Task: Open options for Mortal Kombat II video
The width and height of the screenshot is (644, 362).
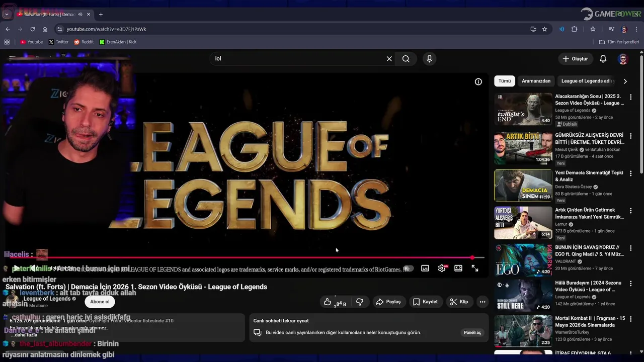Action: tap(630, 319)
